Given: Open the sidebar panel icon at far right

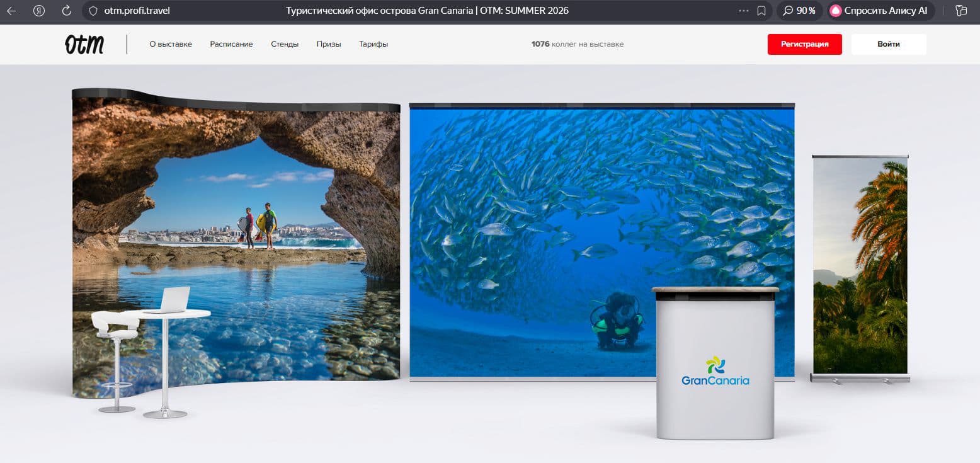Looking at the screenshot, I should (961, 11).
